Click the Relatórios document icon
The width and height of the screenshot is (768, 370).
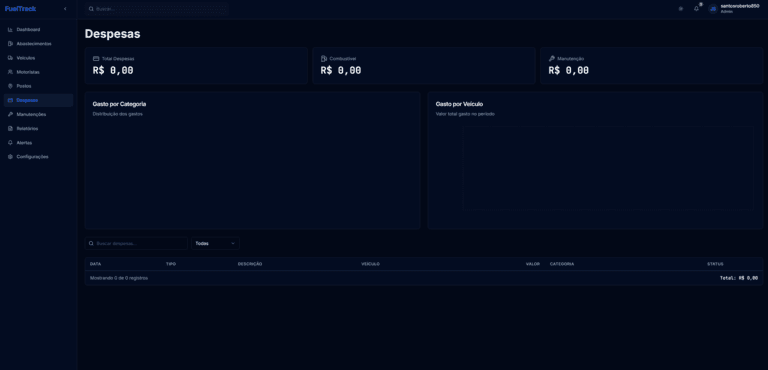pyautogui.click(x=10, y=128)
